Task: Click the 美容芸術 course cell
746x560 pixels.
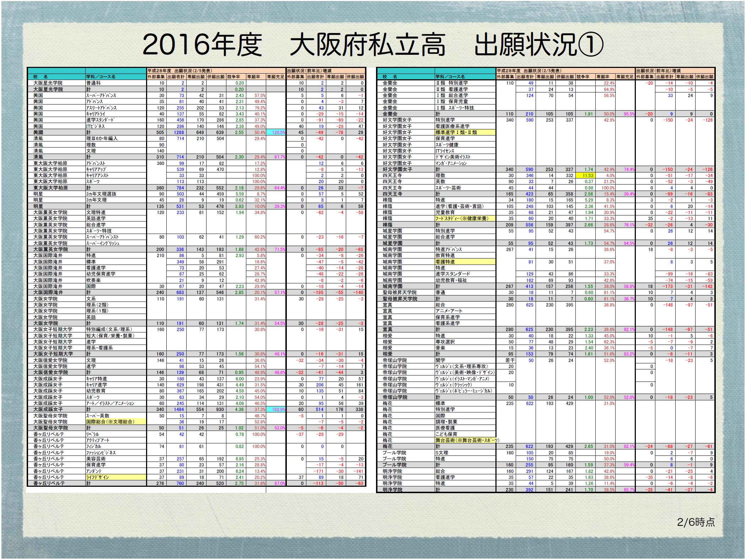Action: (x=116, y=459)
